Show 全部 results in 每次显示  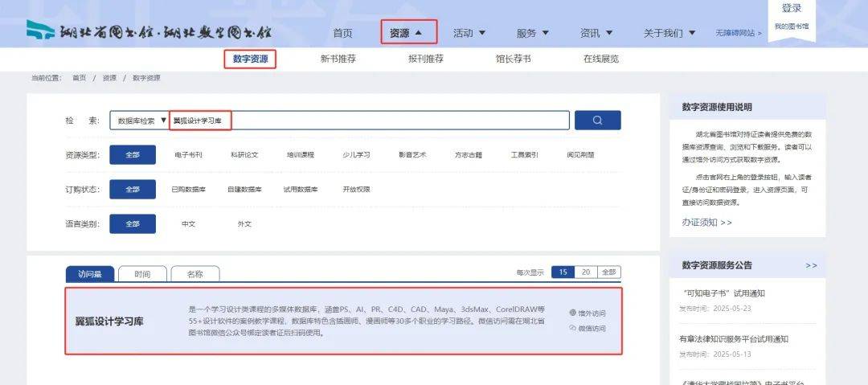[x=609, y=272]
